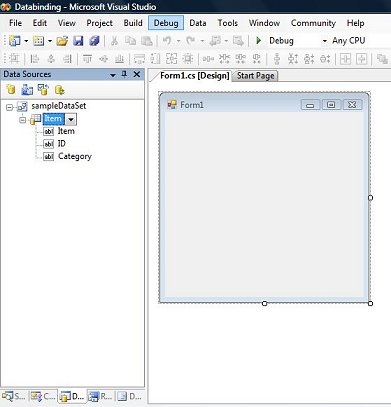Click the Form1 right-edge resize handle
This screenshot has height=407, width=391.
point(370,198)
